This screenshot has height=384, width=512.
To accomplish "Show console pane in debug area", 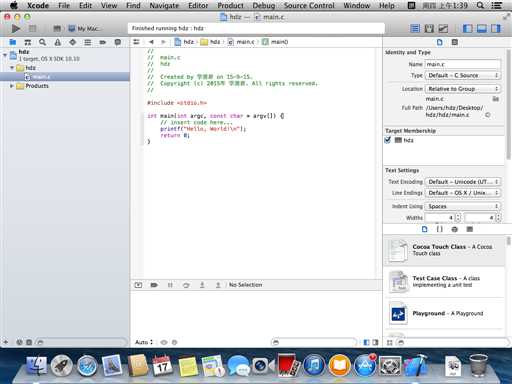I will pos(375,342).
